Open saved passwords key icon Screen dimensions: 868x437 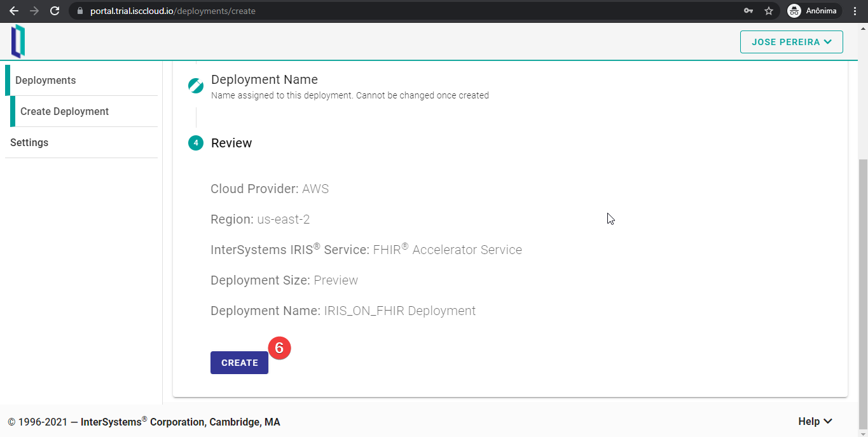pyautogui.click(x=748, y=11)
